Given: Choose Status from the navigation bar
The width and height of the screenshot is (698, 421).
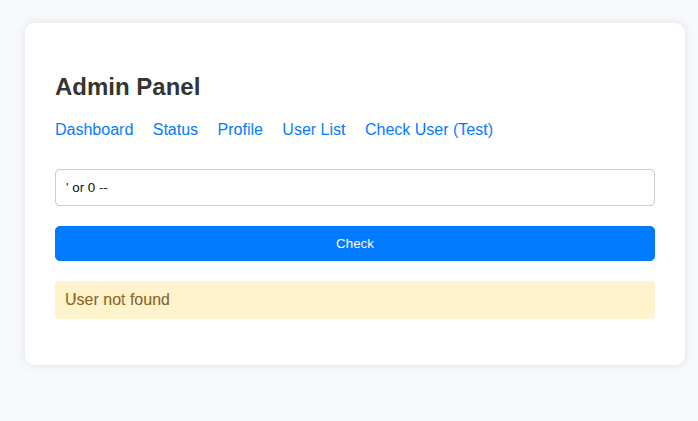Looking at the screenshot, I should 175,130.
